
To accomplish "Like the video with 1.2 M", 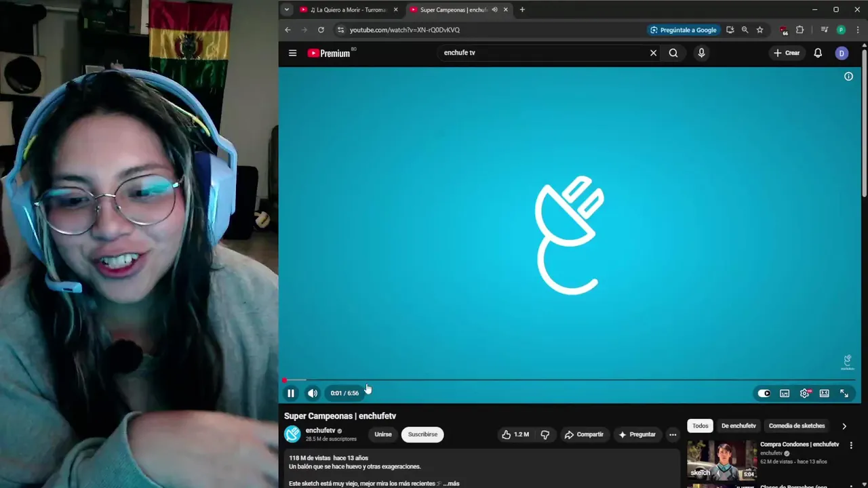I will (x=515, y=434).
